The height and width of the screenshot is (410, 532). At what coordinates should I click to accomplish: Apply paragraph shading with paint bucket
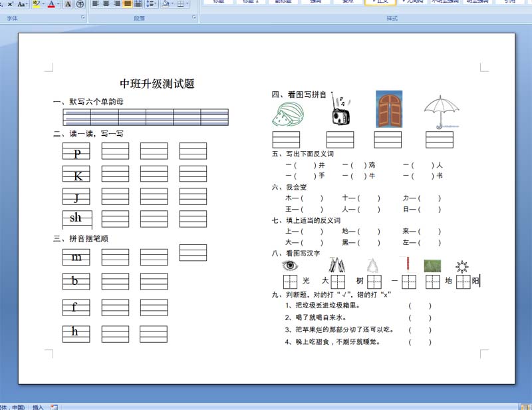pyautogui.click(x=165, y=3)
